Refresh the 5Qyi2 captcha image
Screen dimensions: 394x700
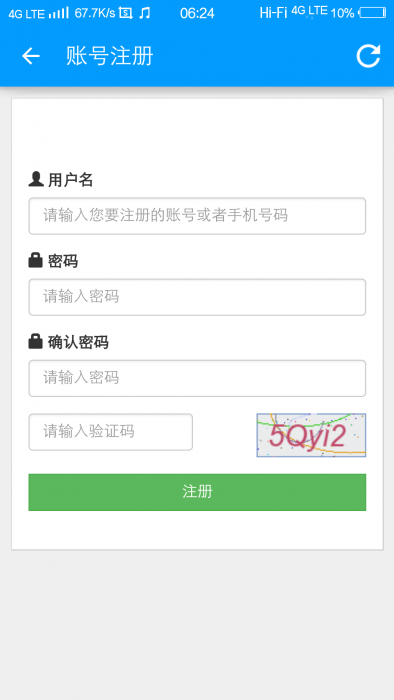[311, 435]
